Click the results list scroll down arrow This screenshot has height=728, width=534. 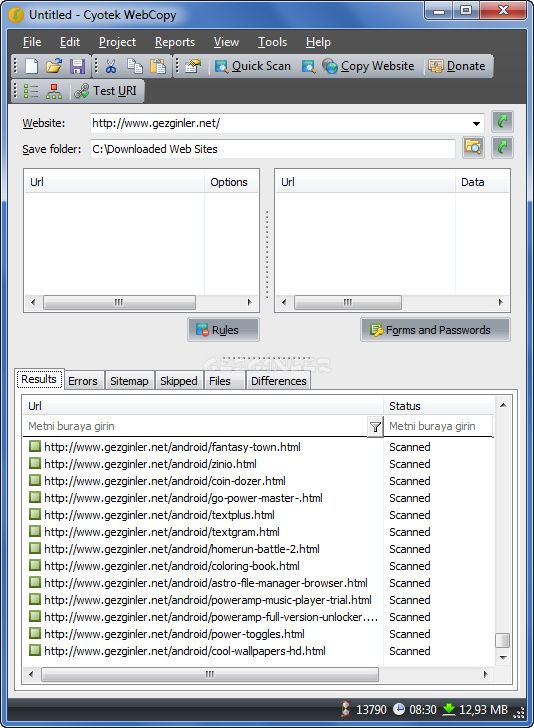[503, 658]
